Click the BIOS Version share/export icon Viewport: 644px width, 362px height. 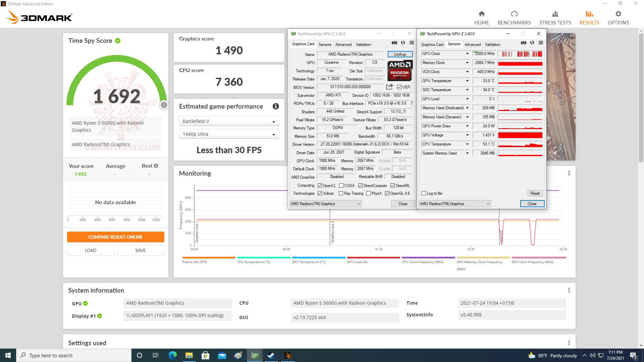(389, 87)
